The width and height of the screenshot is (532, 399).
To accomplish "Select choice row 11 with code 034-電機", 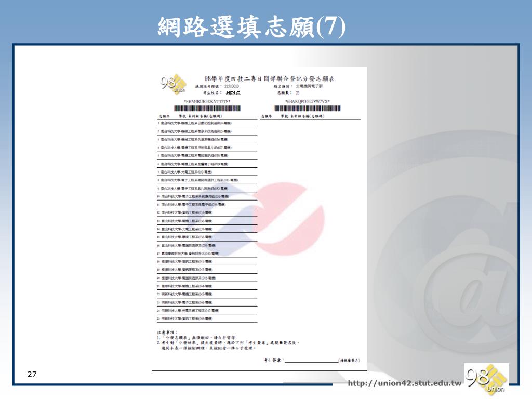I will (x=207, y=205).
